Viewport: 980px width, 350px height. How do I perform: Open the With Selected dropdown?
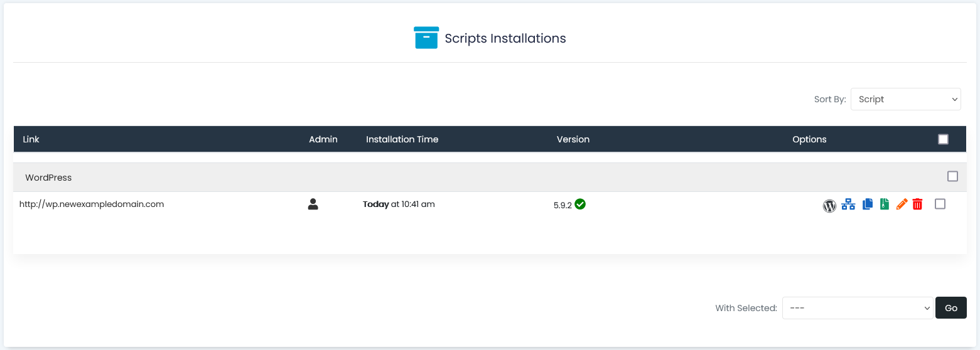(857, 308)
